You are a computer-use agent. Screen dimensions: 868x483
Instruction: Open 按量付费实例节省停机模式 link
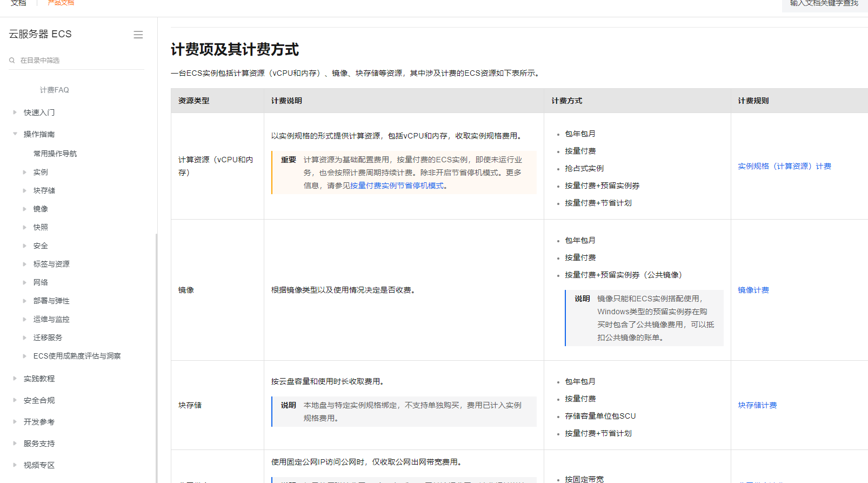click(x=397, y=186)
